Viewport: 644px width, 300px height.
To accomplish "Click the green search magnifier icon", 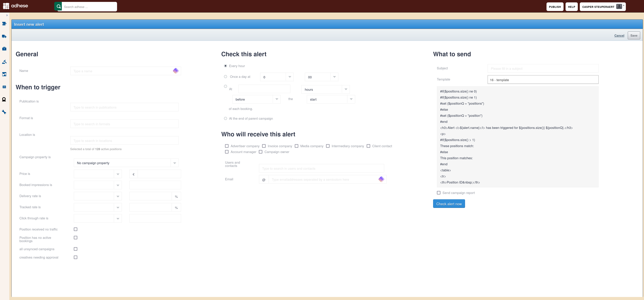I will [59, 7].
